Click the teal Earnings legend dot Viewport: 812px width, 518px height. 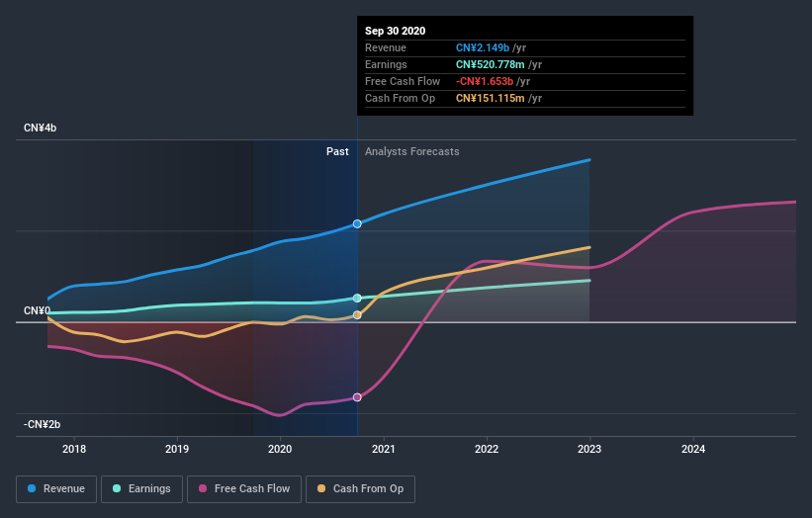point(117,488)
